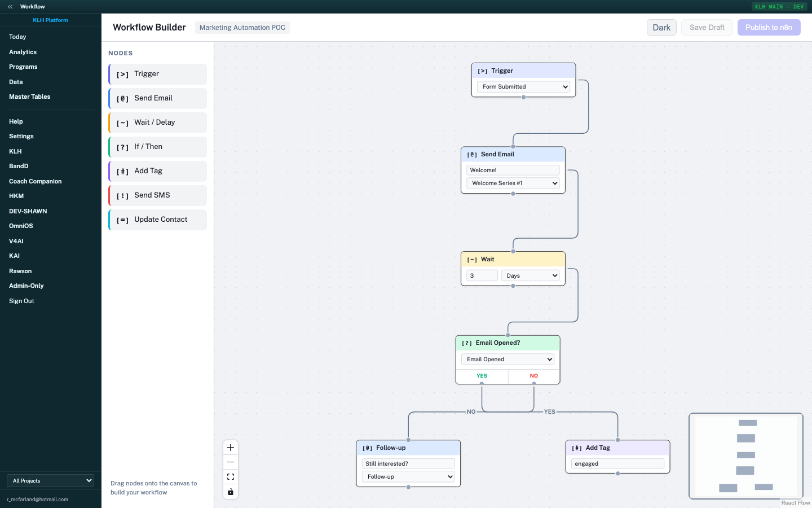
Task: Click the Wait node header on the canvas
Action: click(x=513, y=259)
